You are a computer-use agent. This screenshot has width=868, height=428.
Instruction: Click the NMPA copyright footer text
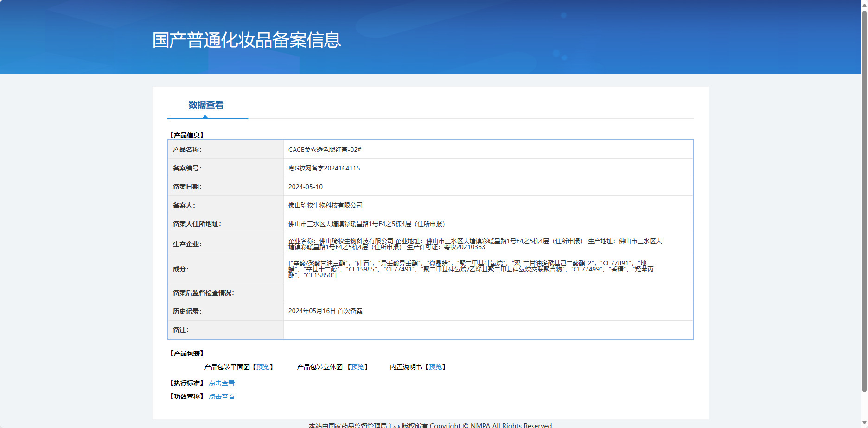tap(430, 425)
